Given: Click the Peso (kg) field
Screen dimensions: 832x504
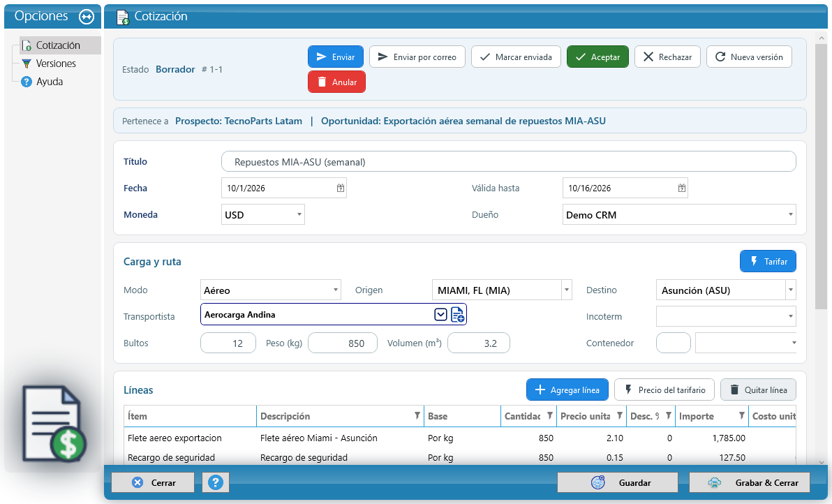Looking at the screenshot, I should click(x=343, y=343).
